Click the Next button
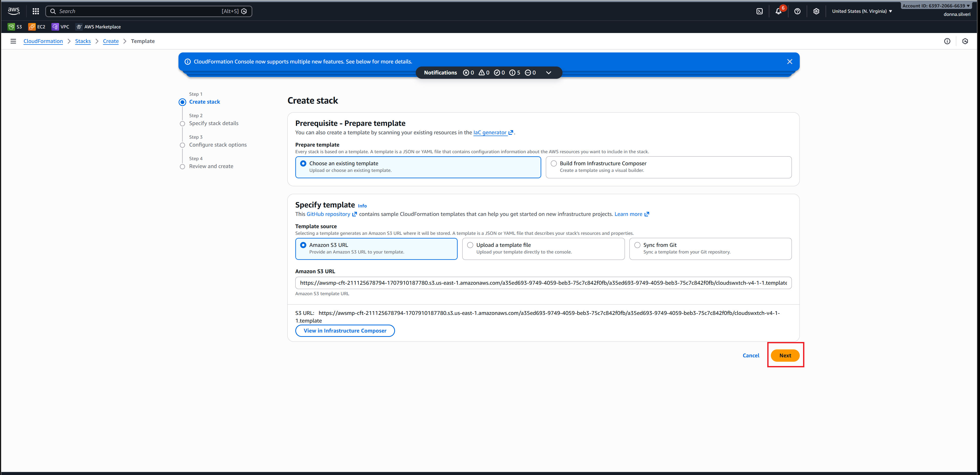The height and width of the screenshot is (475, 980). point(785,356)
